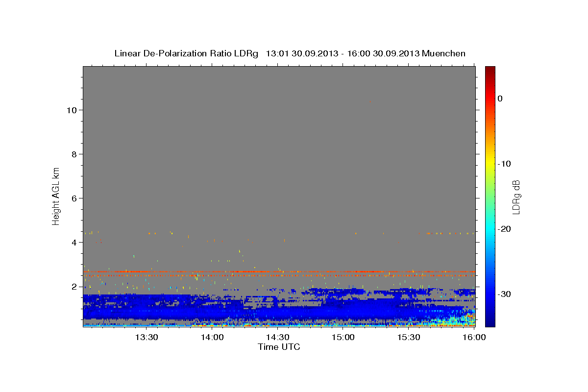The height and width of the screenshot is (392, 588).
Task: Click the colorbar value -10
Action: coord(505,164)
